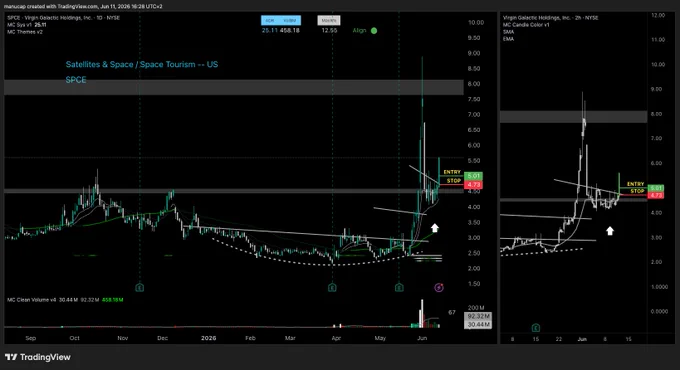The width and height of the screenshot is (680, 370).
Task: Click the 12.55 value under Month
Action: tap(329, 30)
